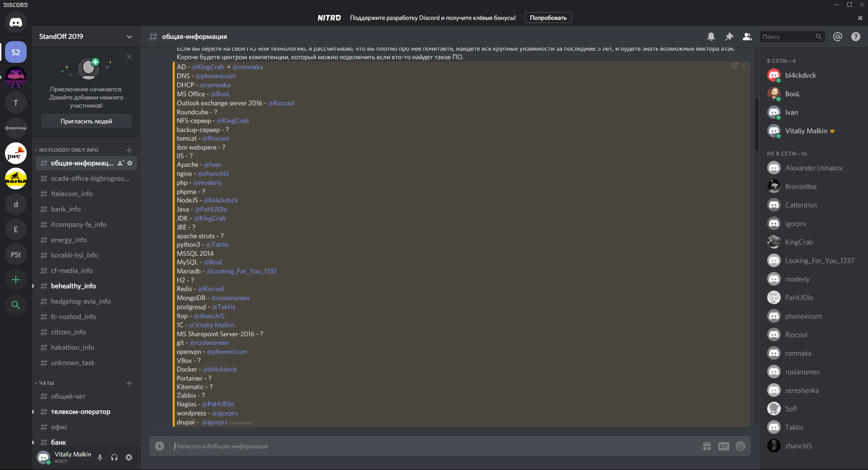The width and height of the screenshot is (868, 470).
Task: Open GIF picker in message bar
Action: pos(724,446)
